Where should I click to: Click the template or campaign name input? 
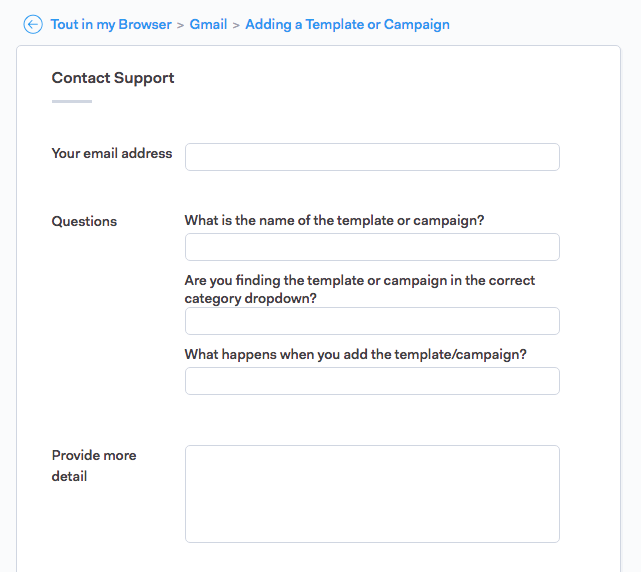point(372,247)
